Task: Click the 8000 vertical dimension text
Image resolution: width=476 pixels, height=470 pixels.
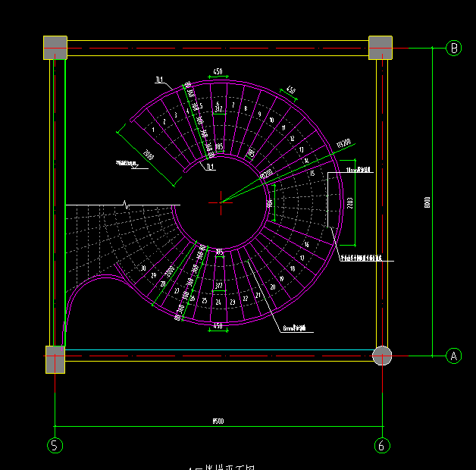Action: click(427, 202)
